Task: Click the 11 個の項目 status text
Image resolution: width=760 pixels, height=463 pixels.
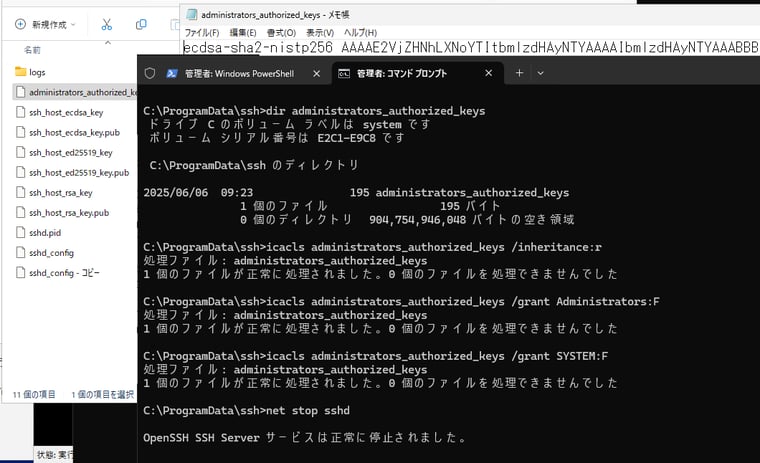Action: click(34, 395)
